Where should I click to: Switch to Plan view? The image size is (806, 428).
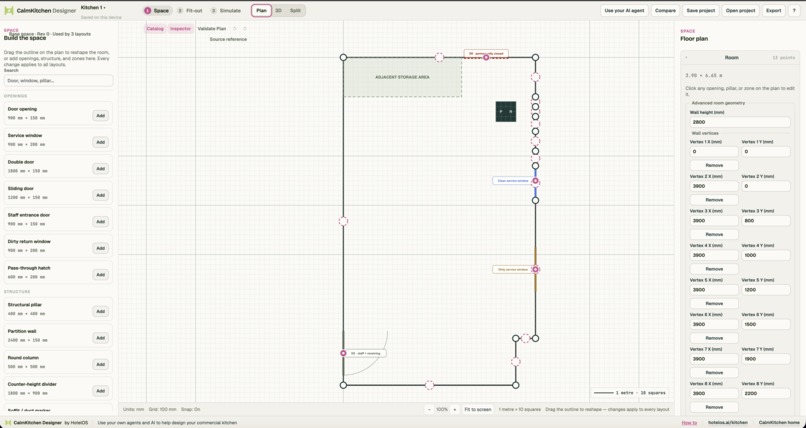click(x=261, y=10)
